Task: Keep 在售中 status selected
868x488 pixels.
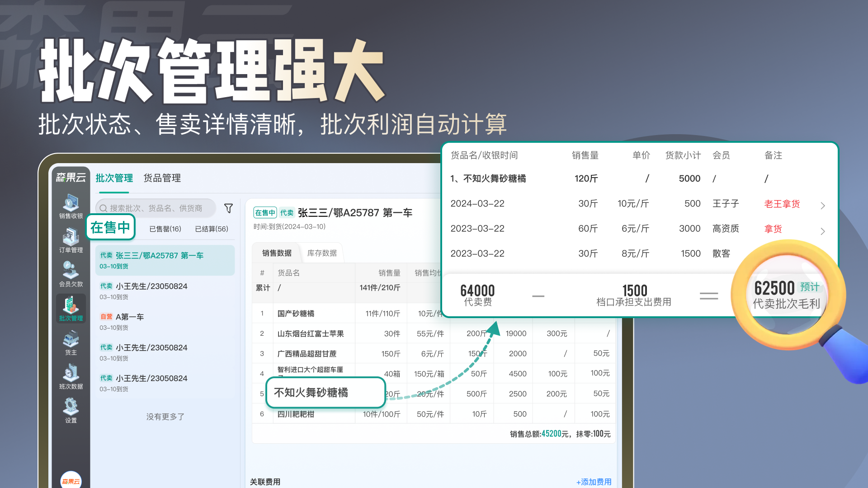Action: coord(111,226)
